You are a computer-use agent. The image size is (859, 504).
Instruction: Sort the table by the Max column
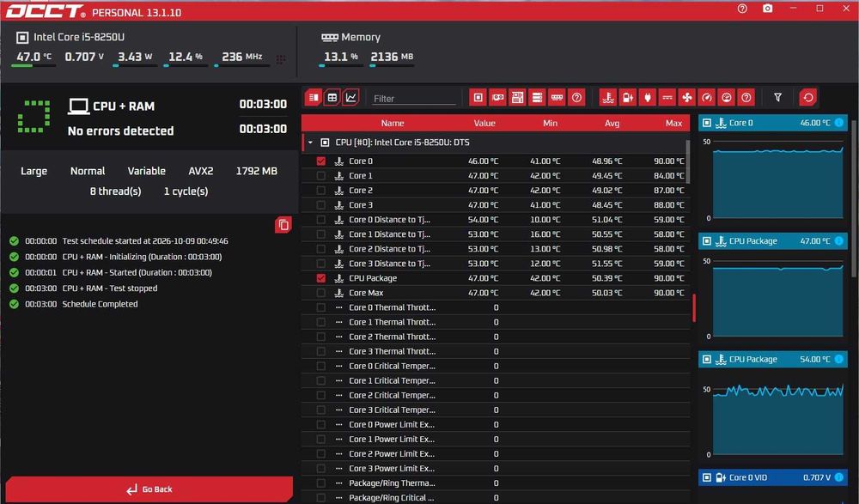[x=673, y=124]
